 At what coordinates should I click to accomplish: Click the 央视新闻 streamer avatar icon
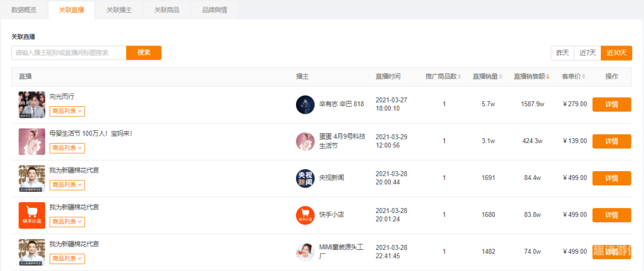305,178
